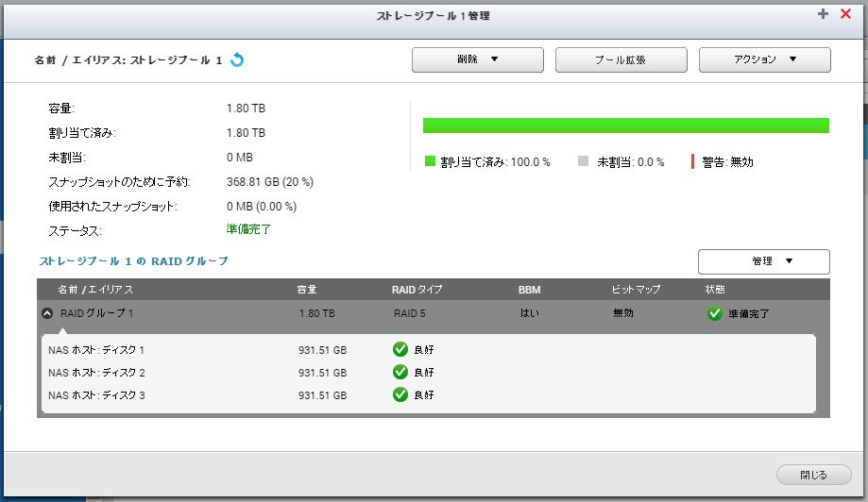868x502 pixels.
Task: Click the green check icon for ディスク 3
Action: (400, 394)
